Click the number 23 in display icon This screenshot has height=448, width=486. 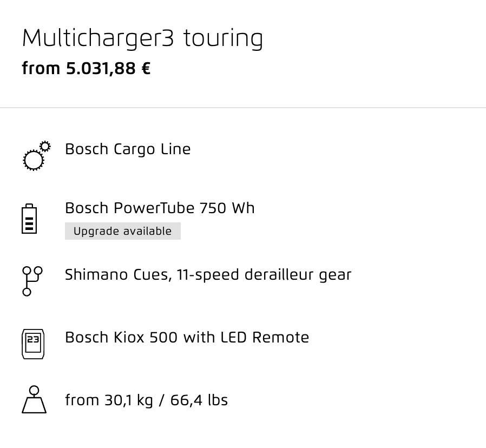tap(33, 339)
